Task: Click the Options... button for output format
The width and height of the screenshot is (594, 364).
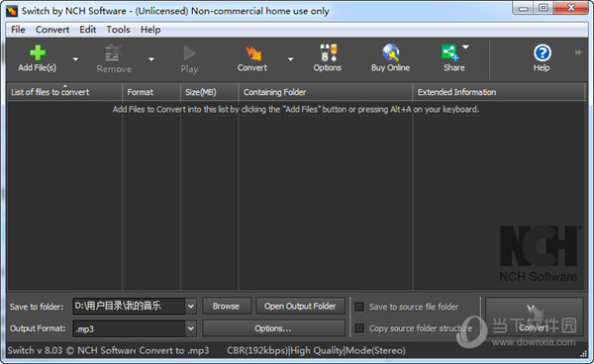Action: [273, 328]
